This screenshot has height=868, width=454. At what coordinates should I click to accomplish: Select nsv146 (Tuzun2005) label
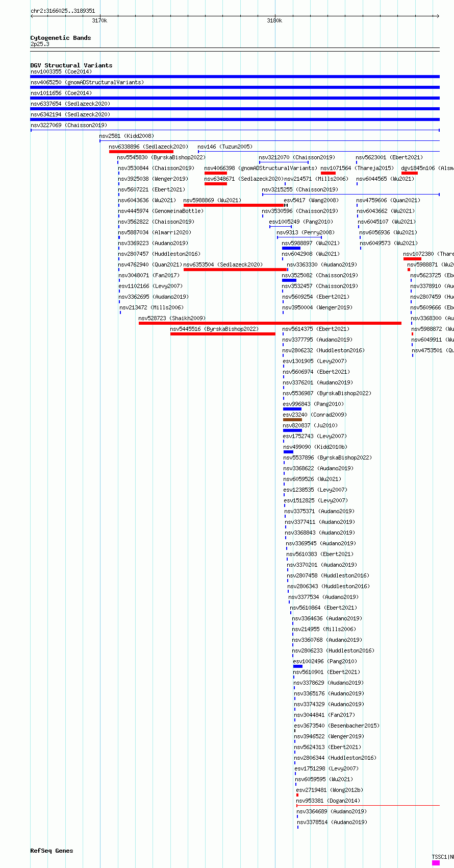tap(225, 147)
